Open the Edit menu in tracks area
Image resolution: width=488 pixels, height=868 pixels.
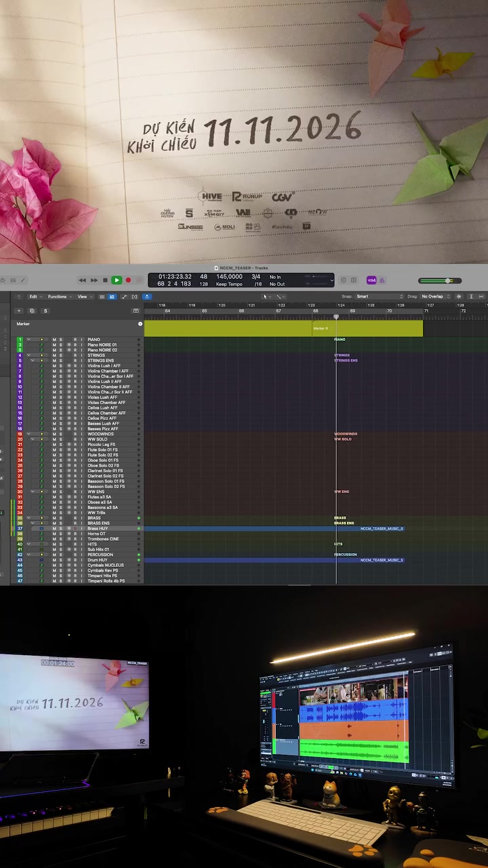pyautogui.click(x=36, y=296)
